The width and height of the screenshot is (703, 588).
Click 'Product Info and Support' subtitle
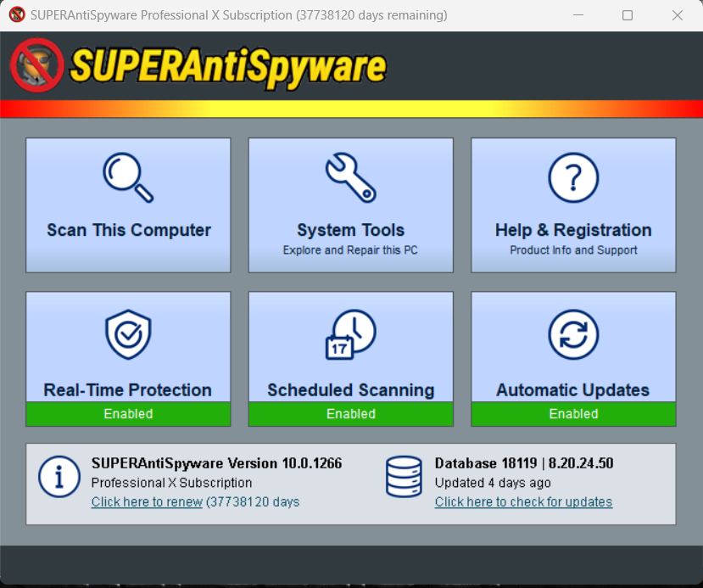point(573,249)
